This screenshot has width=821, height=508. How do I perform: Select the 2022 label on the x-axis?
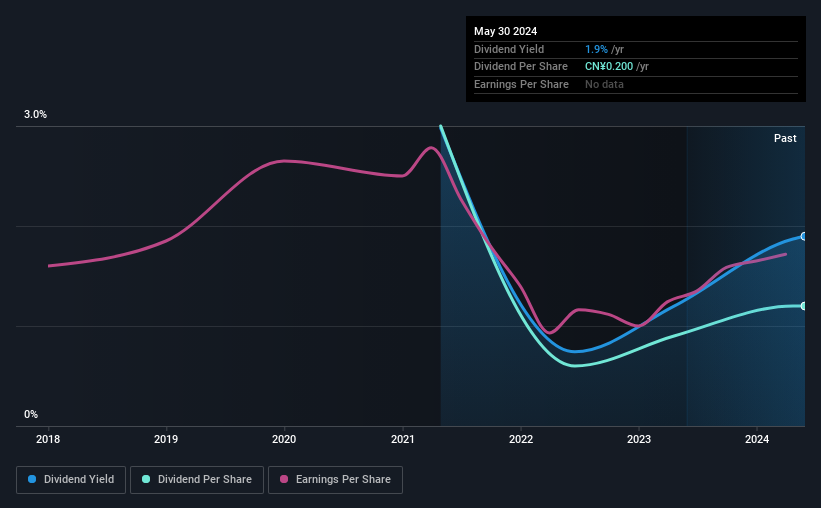[521, 439]
